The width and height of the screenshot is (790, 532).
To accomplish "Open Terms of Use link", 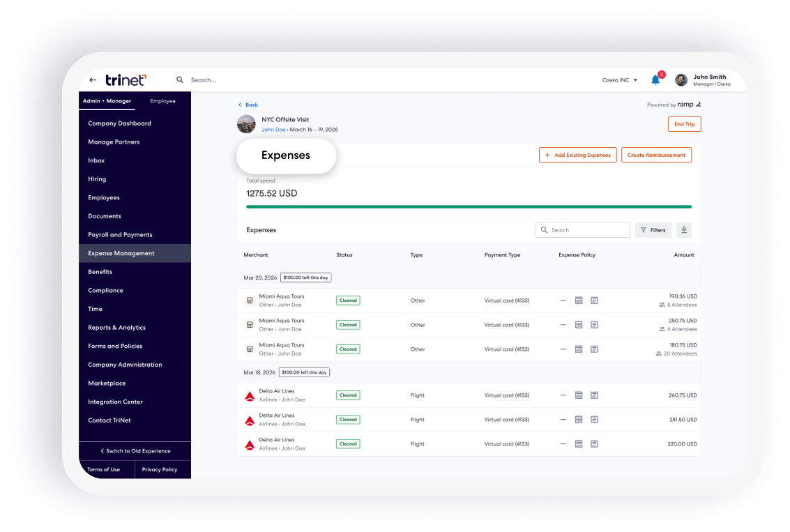I will [104, 469].
